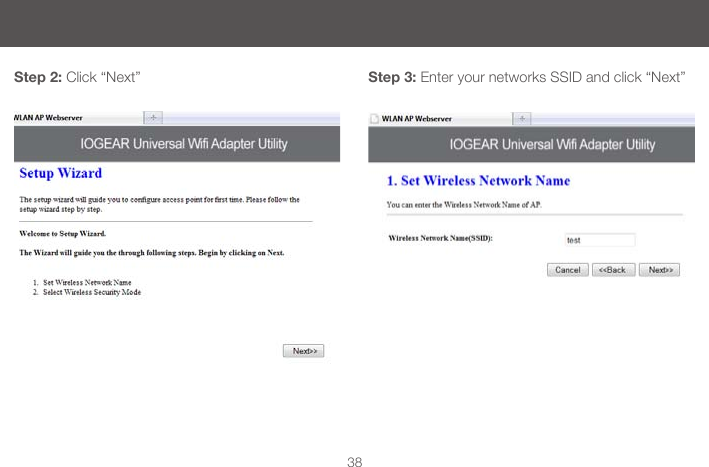Click the IOGEAR banner above Set Wireless Network Name
709x467 pixels.
click(531, 145)
